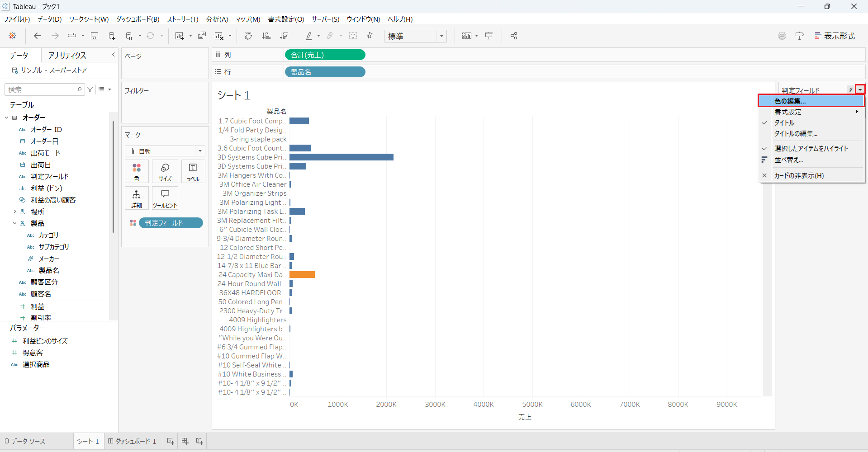868x452 pixels.
Task: Click the Save workbook icon
Action: 95,36
